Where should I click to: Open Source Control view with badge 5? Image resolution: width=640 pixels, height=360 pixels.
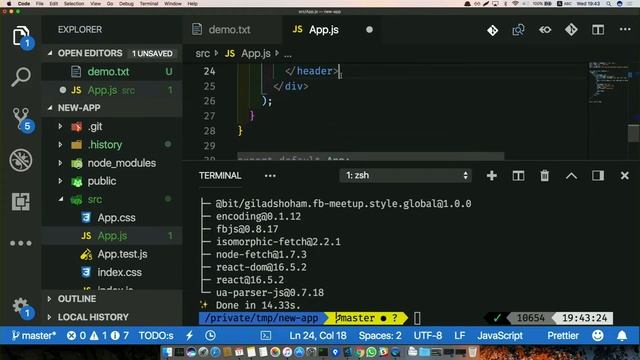[x=21, y=119]
